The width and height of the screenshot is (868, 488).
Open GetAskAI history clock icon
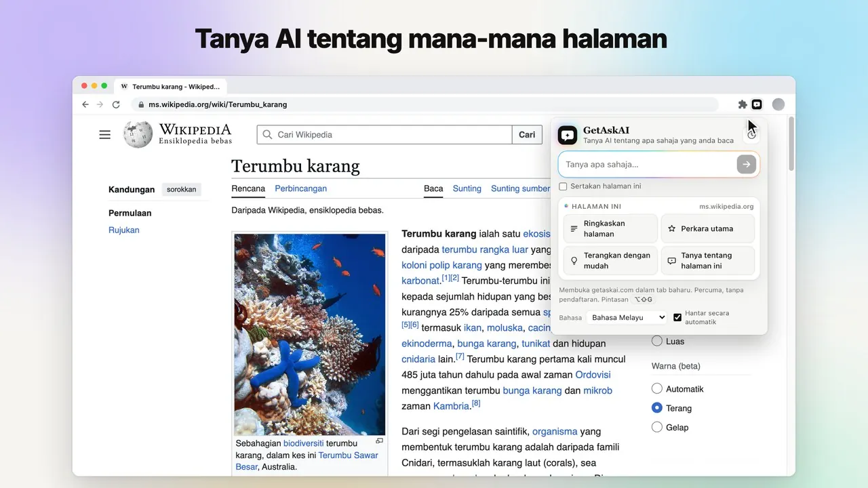(751, 135)
